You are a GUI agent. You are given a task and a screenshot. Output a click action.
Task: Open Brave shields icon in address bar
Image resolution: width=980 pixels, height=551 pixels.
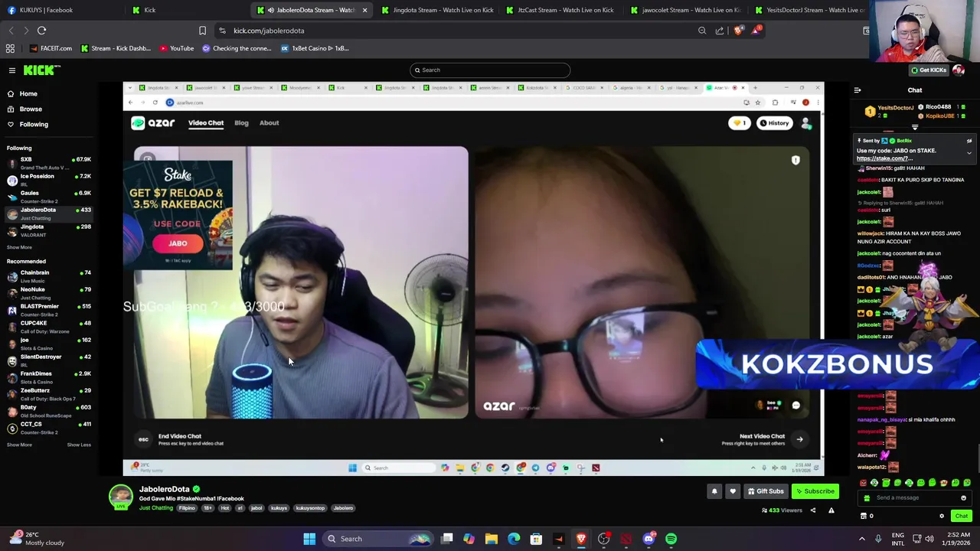coord(738,31)
